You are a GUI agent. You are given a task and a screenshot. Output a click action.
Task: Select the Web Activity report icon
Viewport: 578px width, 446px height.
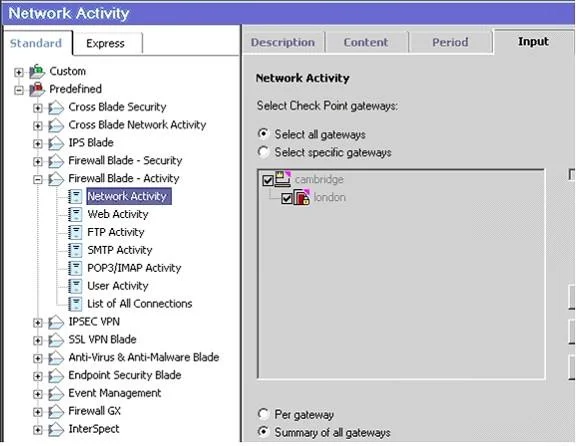pos(75,214)
